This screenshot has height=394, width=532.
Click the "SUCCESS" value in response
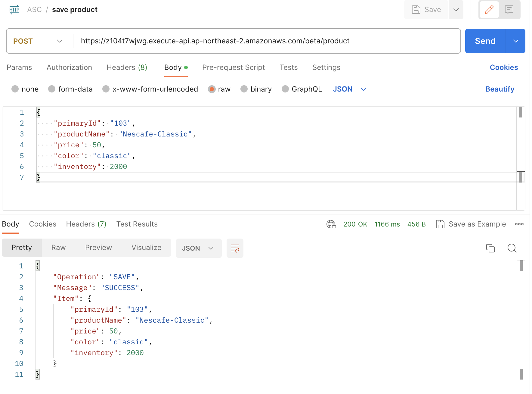click(x=120, y=288)
